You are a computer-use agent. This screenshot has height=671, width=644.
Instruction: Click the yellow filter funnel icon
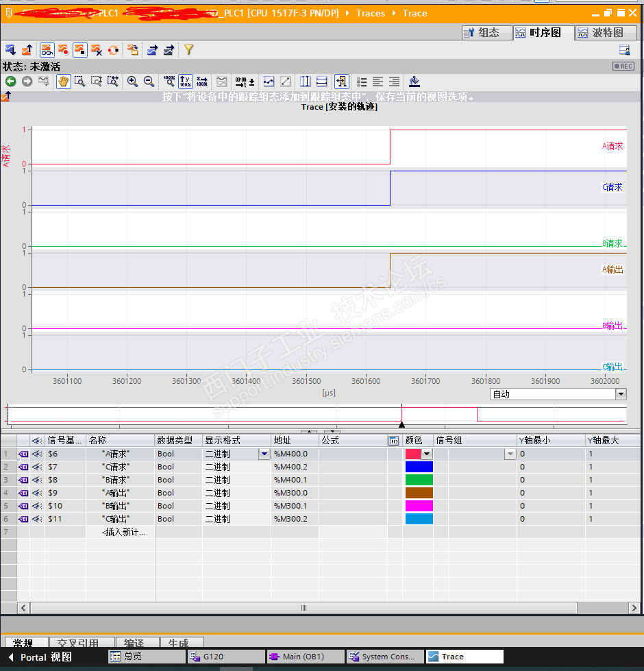188,50
